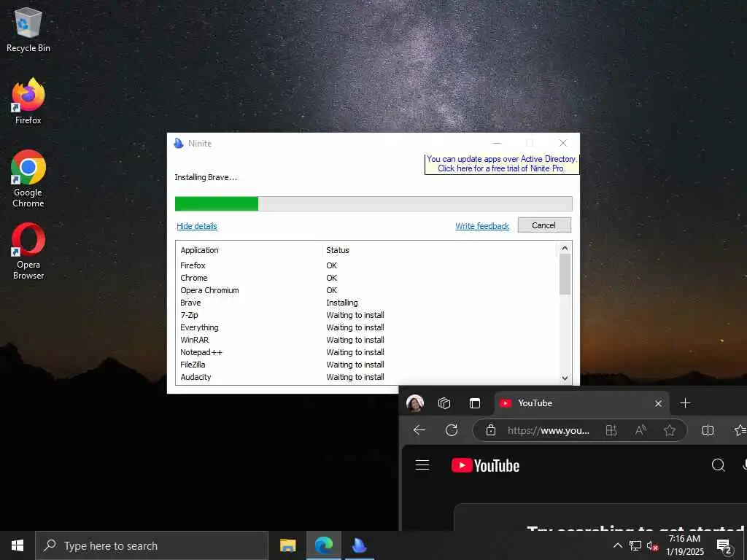
Task: Show hidden system tray icons chevron
Action: point(617,545)
